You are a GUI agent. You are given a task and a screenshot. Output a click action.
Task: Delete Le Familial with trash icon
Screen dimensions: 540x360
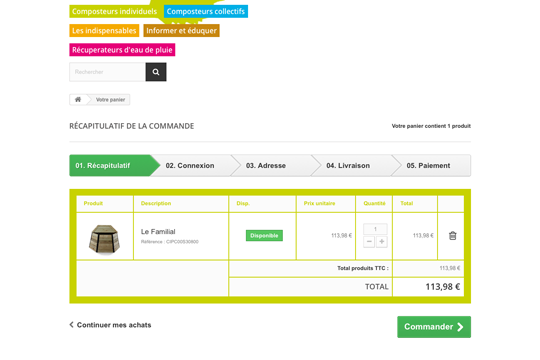(x=453, y=236)
